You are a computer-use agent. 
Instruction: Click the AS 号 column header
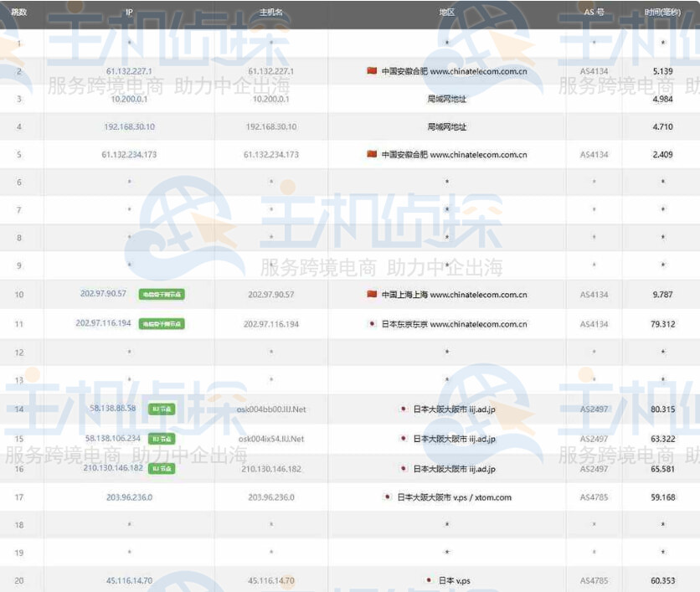[x=594, y=13]
